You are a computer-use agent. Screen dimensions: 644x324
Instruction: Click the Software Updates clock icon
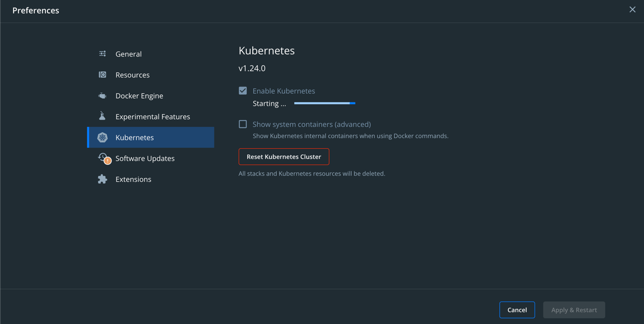pos(102,157)
